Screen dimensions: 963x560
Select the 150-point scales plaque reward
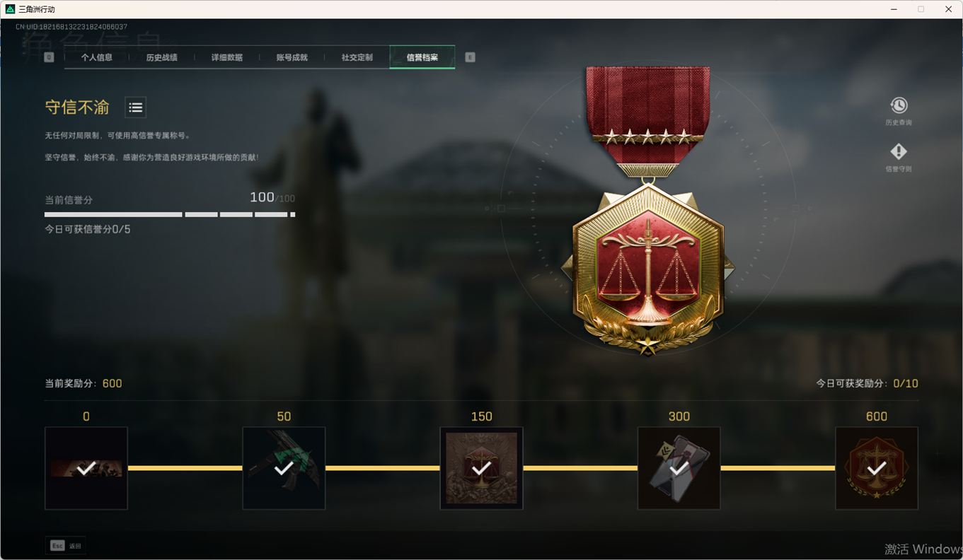click(x=481, y=468)
